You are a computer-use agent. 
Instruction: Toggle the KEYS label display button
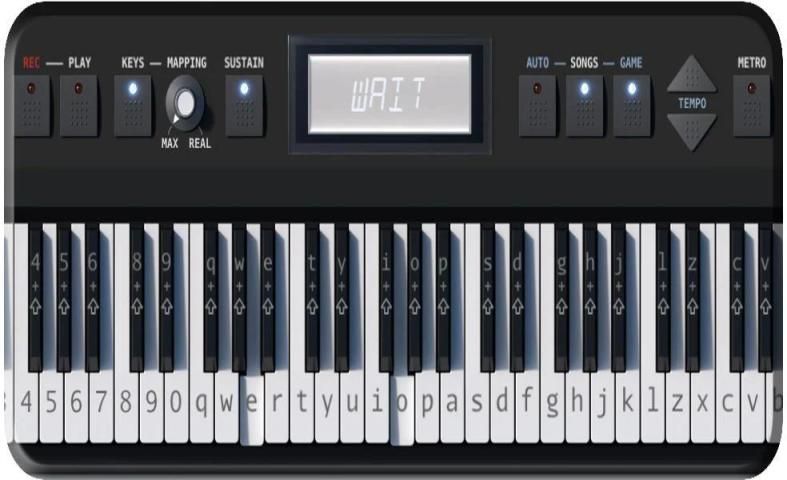[x=133, y=104]
